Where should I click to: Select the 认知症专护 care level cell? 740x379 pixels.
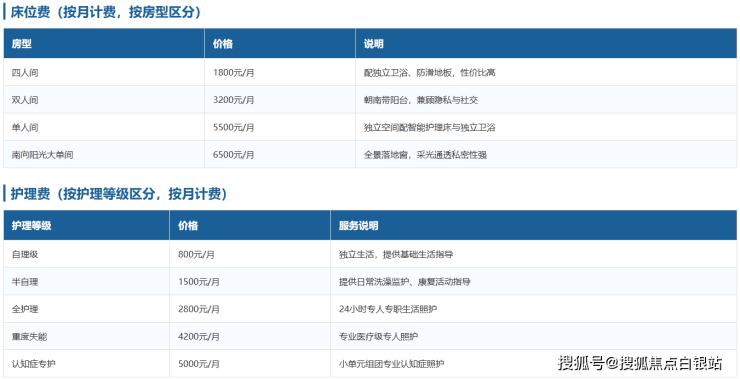pos(86,364)
